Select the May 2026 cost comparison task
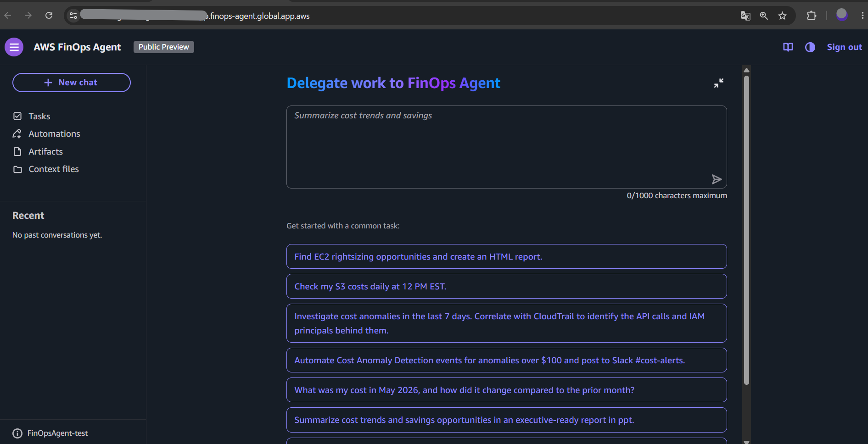868x444 pixels. click(x=507, y=390)
